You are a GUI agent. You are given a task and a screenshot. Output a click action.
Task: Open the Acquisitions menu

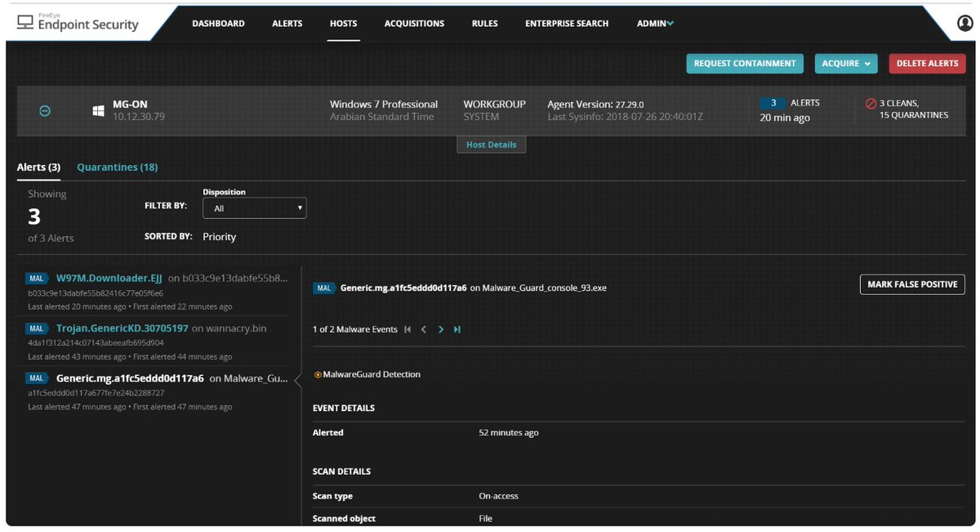(x=414, y=24)
